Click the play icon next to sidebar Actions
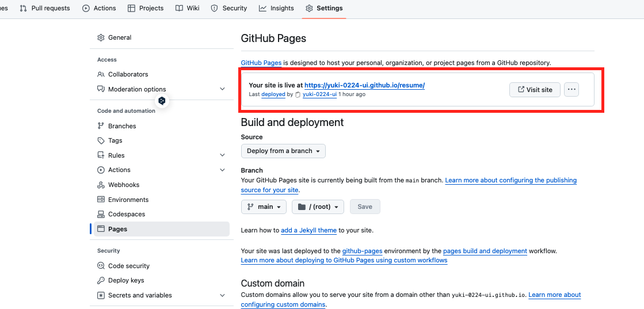Screen dimensions: 644x309 pos(101,170)
